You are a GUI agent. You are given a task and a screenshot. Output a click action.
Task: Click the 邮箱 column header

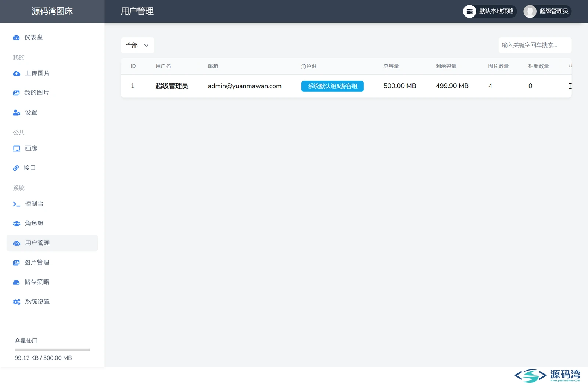213,66
